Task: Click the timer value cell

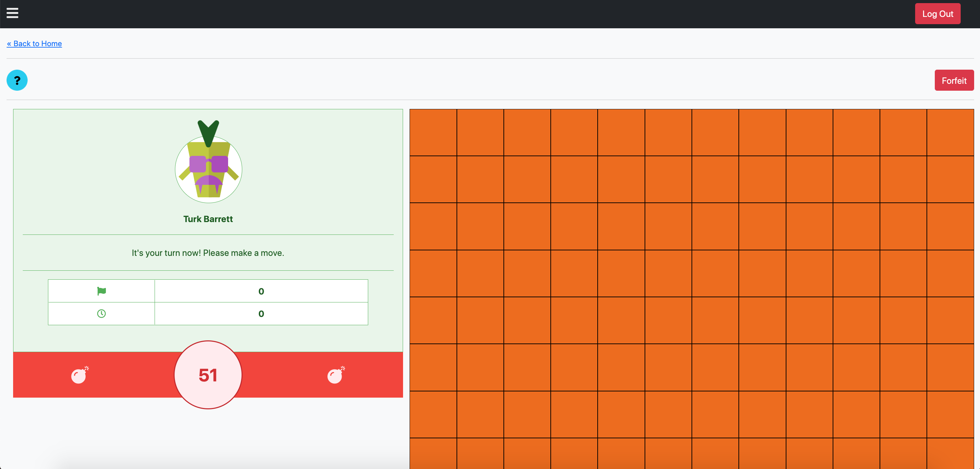Action: (261, 313)
